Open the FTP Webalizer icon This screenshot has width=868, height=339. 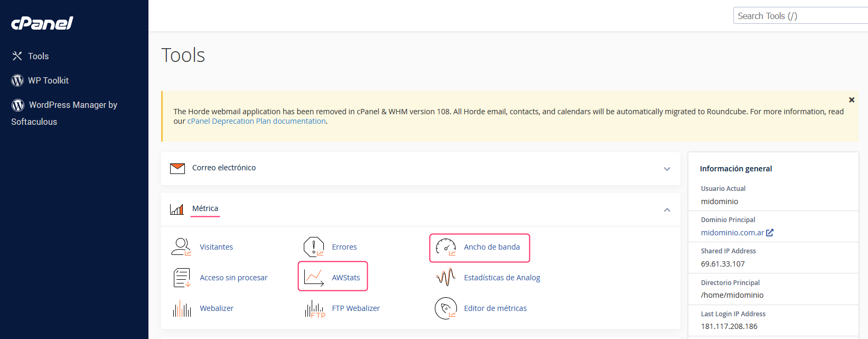click(x=314, y=308)
